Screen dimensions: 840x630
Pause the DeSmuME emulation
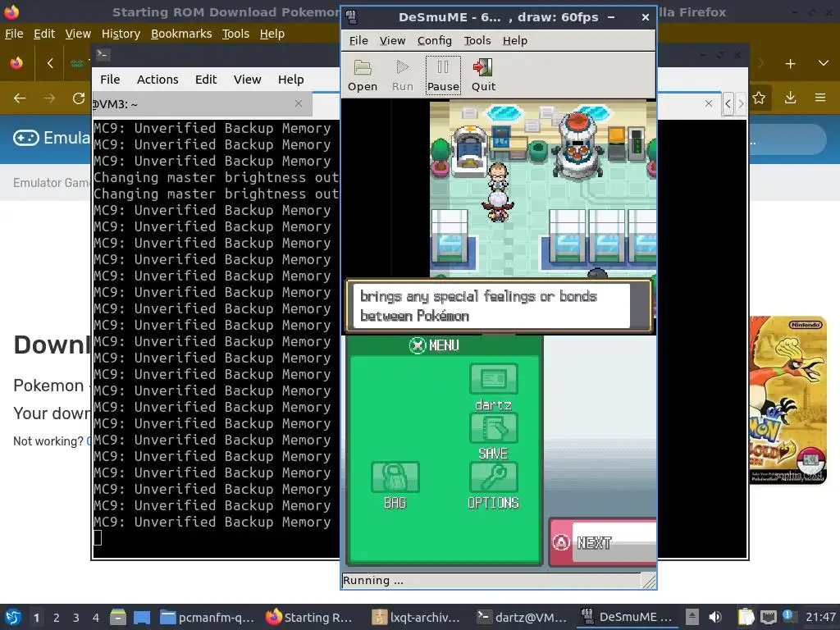(x=443, y=75)
